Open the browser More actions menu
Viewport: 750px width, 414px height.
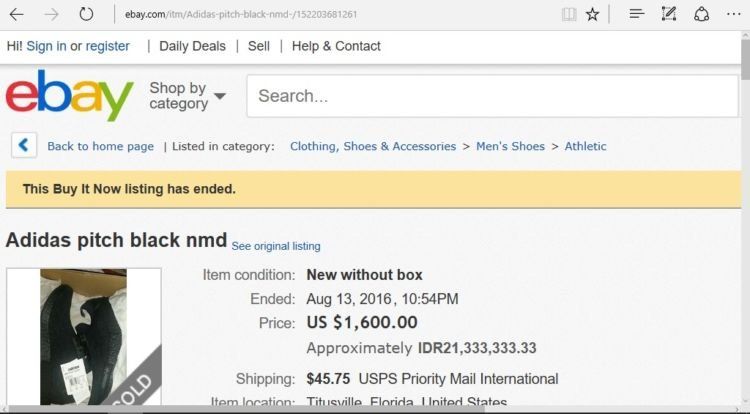pyautogui.click(x=733, y=14)
